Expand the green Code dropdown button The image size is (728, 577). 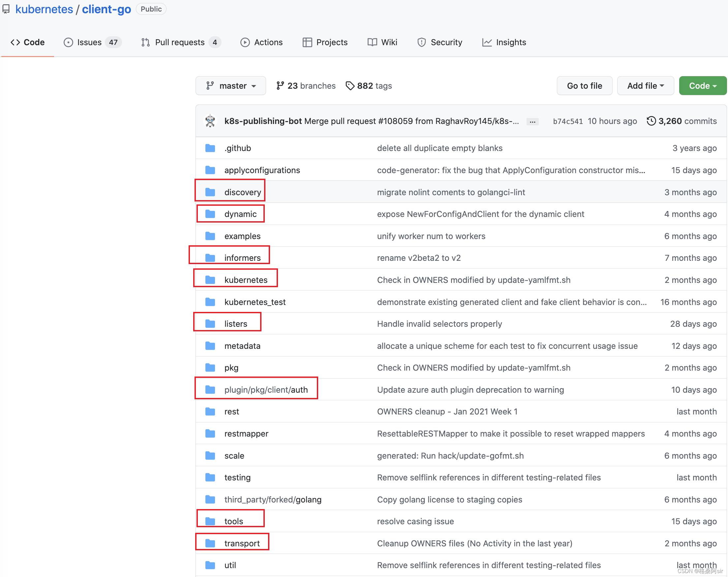click(702, 86)
